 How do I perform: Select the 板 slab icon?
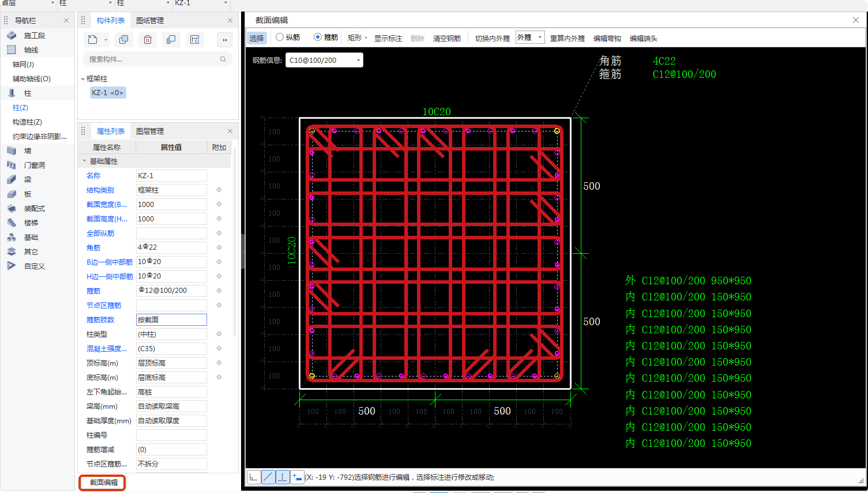point(12,194)
